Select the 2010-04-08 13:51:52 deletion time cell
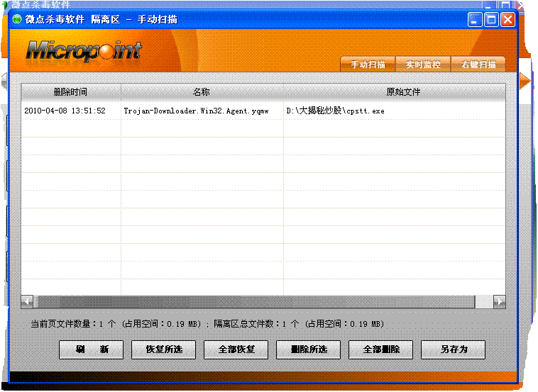Viewport: 538px width, 392px height. click(65, 111)
